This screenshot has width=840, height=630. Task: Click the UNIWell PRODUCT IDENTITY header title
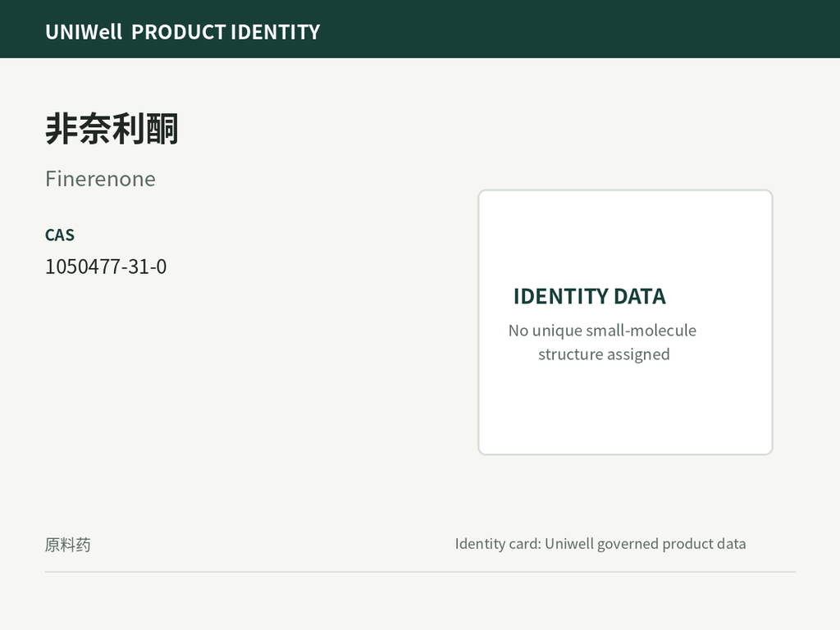click(183, 32)
